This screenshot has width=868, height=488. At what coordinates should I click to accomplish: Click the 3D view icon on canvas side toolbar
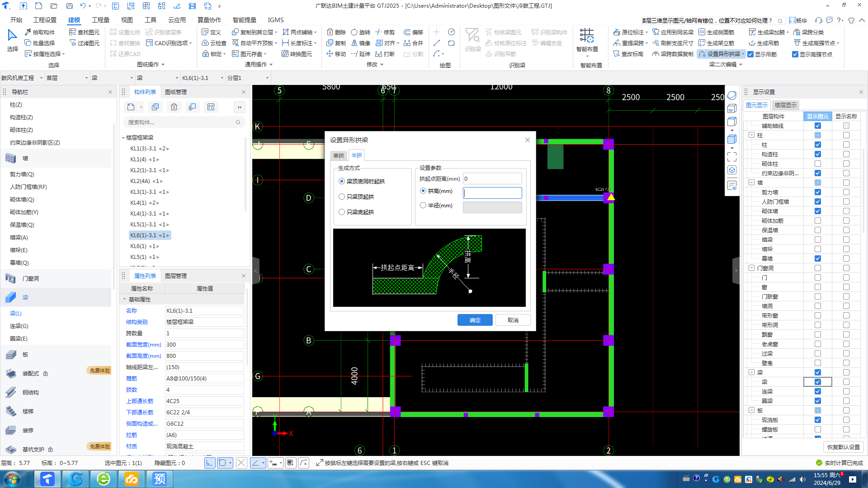point(732,108)
